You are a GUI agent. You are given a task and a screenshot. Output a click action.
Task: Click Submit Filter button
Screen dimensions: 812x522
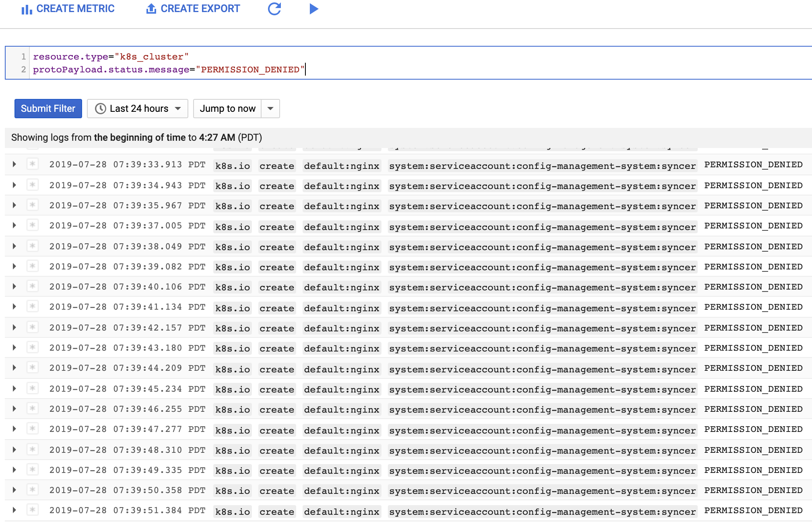(x=48, y=108)
